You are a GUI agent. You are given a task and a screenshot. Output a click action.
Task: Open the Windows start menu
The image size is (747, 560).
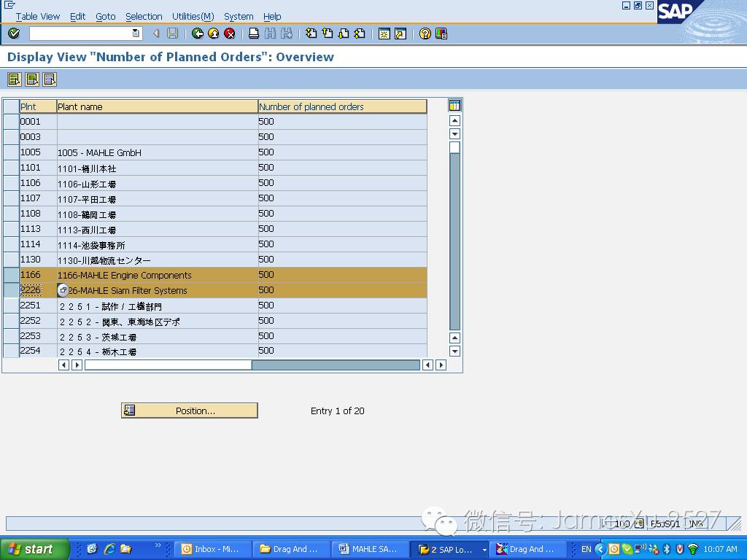pos(35,549)
